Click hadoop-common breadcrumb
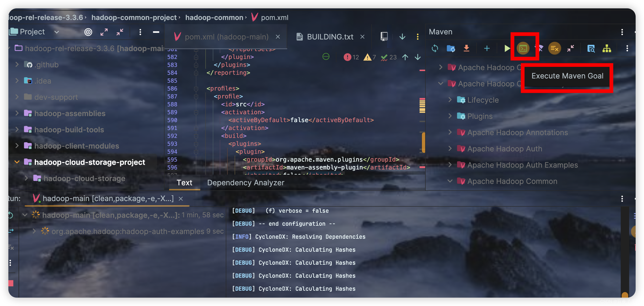644x306 pixels. pos(214,17)
